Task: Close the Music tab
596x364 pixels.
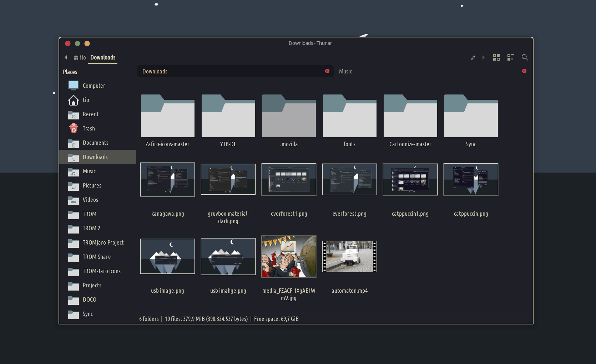Action: click(x=524, y=71)
